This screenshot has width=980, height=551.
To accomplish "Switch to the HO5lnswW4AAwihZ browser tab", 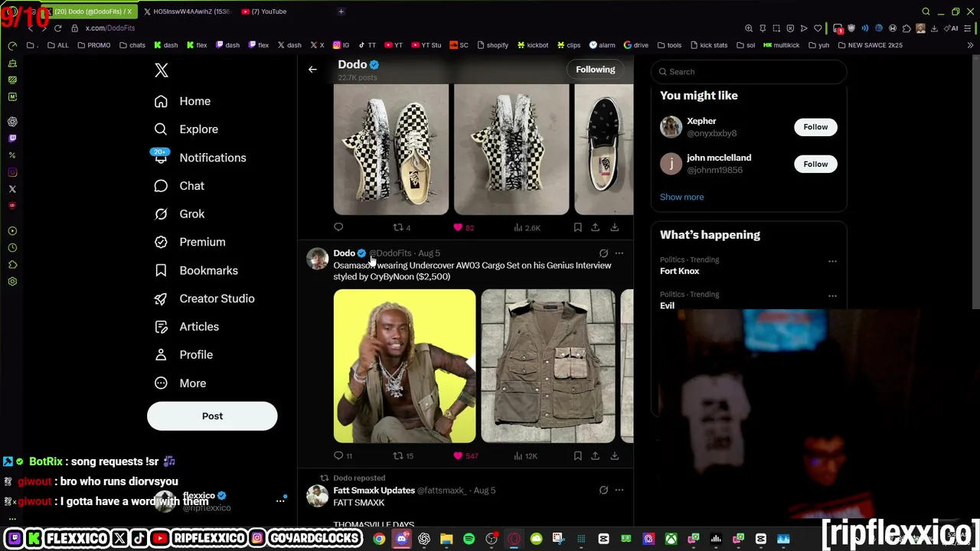I will click(x=186, y=11).
